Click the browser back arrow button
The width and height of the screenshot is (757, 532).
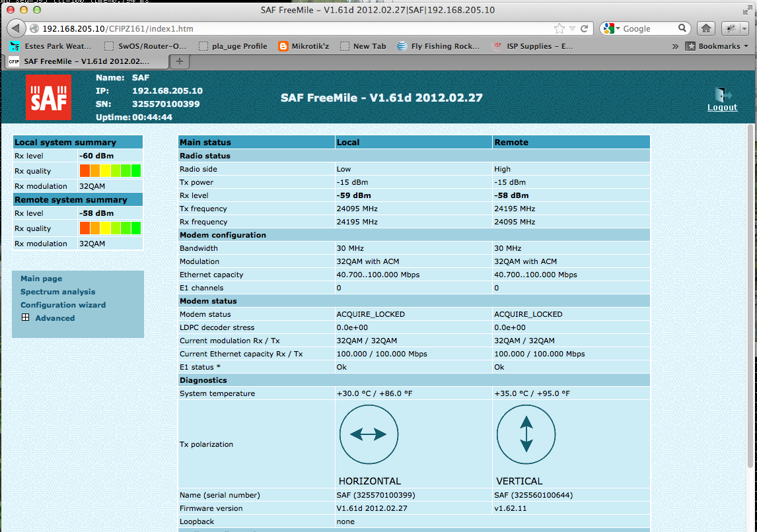pyautogui.click(x=16, y=28)
